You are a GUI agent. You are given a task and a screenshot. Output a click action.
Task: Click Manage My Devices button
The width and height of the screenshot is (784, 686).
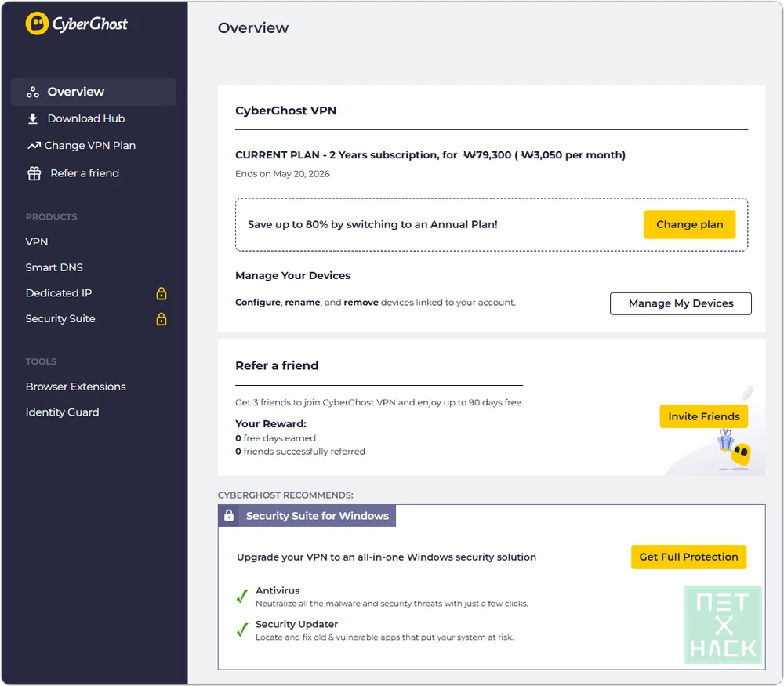(681, 303)
